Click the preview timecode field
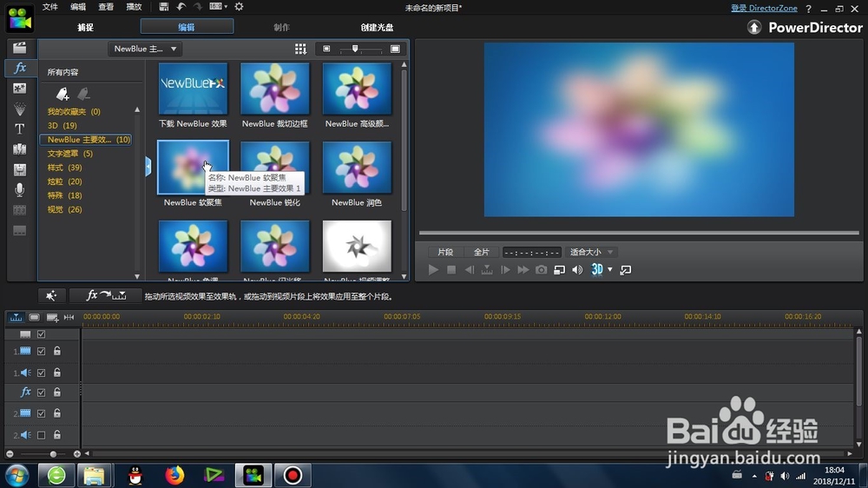 (532, 252)
